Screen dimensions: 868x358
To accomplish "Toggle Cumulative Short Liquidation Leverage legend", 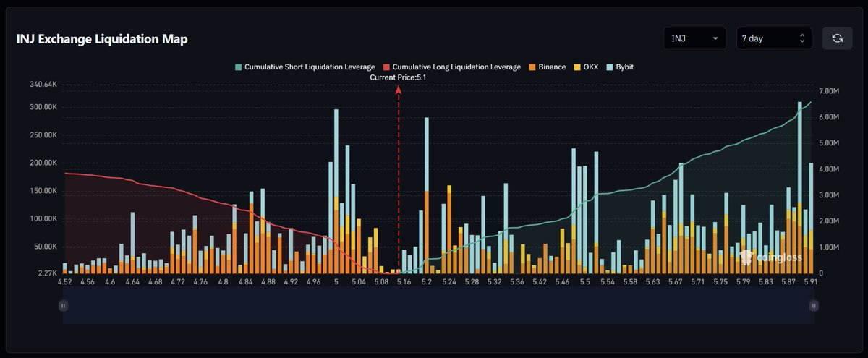I will (x=305, y=67).
